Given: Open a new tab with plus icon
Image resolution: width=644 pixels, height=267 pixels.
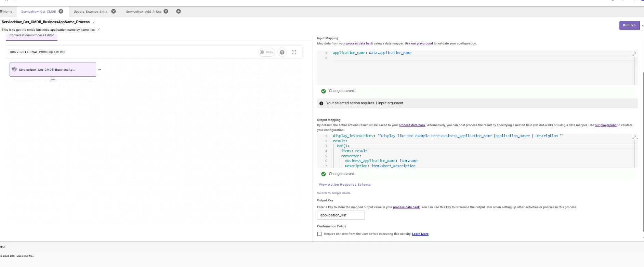Looking at the screenshot, I should coord(179,11).
